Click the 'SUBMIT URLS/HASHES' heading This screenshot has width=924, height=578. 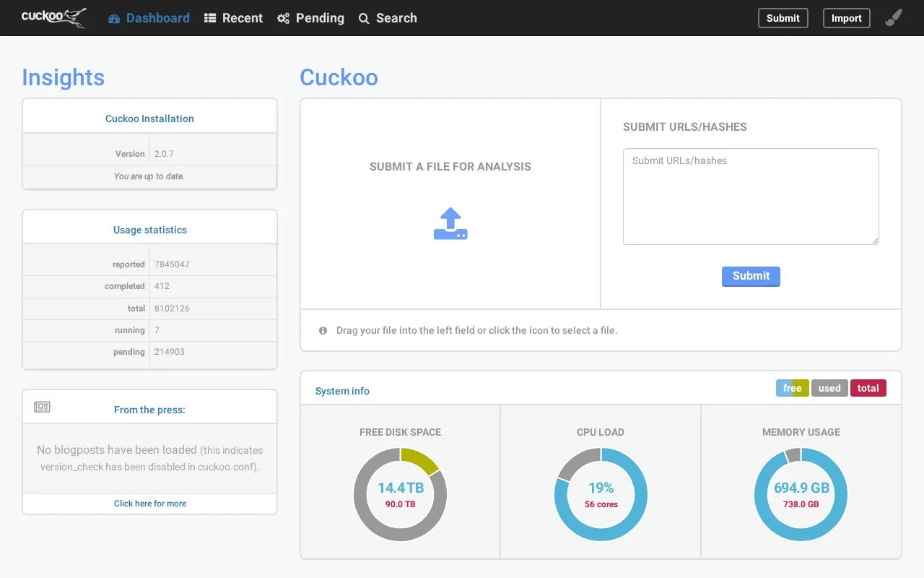pos(685,126)
